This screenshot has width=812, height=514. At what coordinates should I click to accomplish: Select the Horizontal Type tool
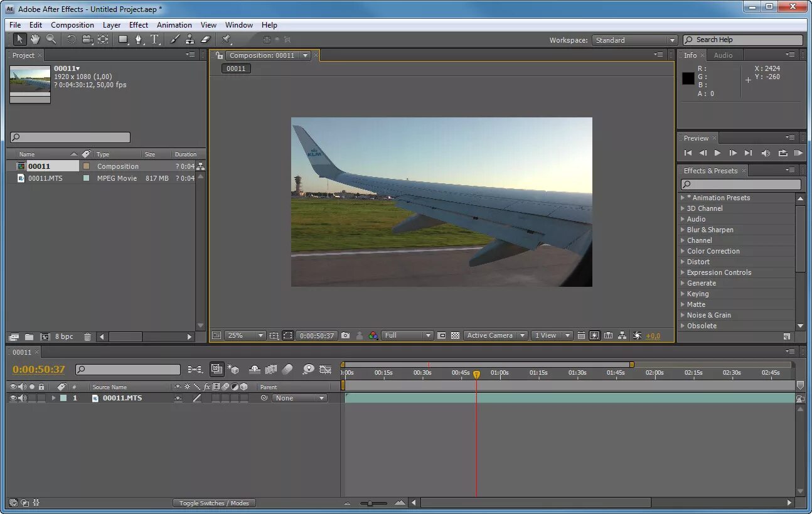click(154, 40)
